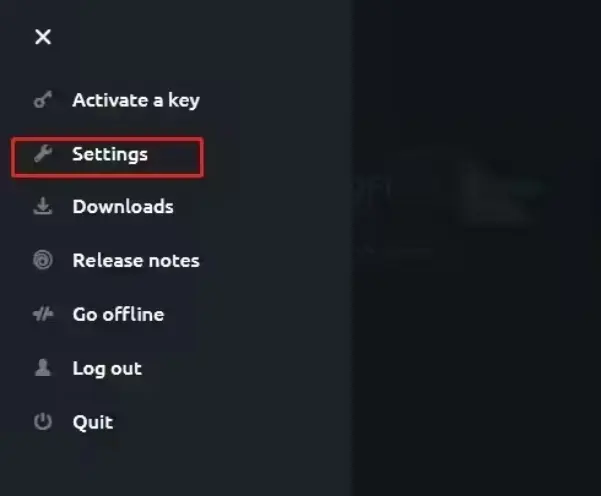Viewport: 601px width, 496px height.
Task: Close the side menu with the X
Action: 43,37
